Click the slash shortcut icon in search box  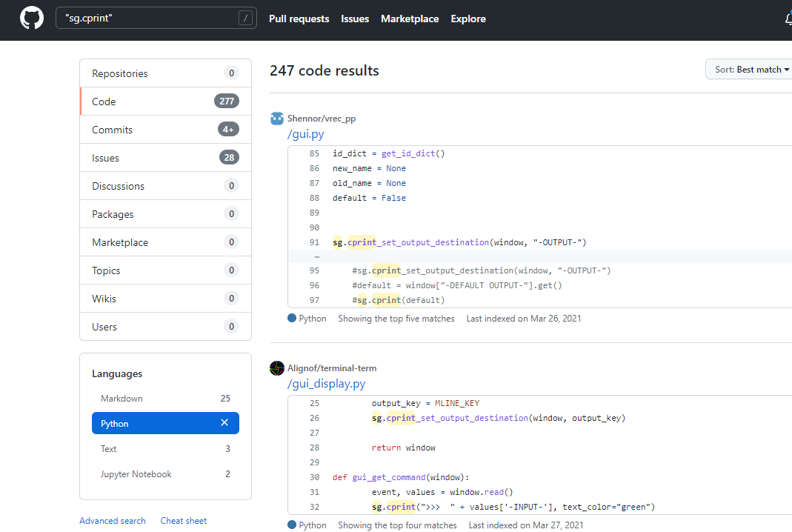tap(245, 19)
